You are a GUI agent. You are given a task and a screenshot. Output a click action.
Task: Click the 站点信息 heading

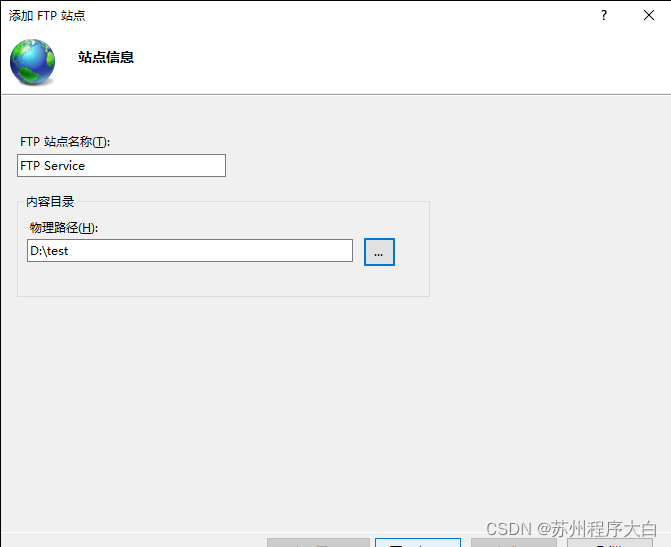(x=106, y=57)
